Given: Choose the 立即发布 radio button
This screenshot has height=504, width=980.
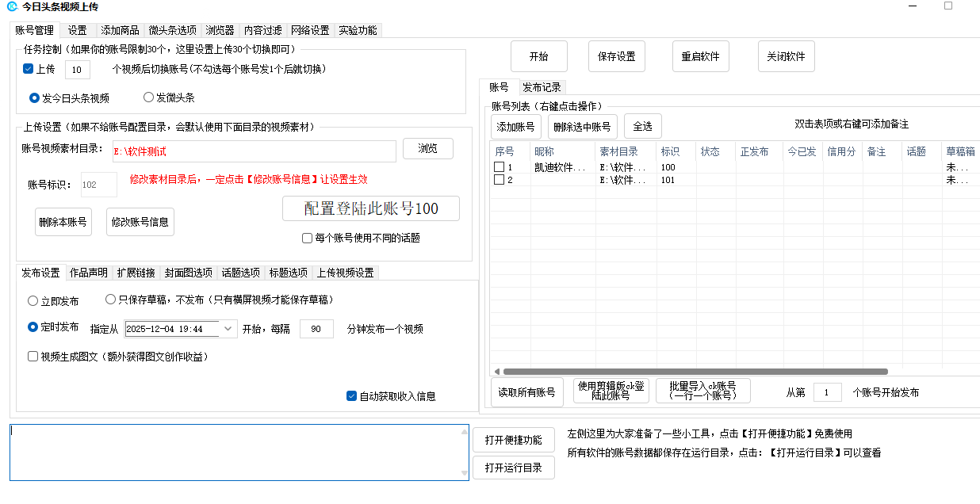Looking at the screenshot, I should [33, 301].
